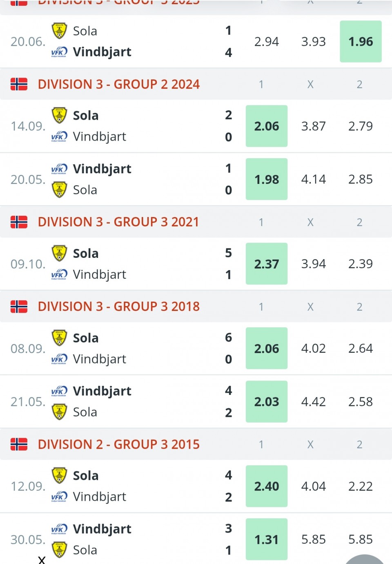Click the Norway flag beside Division 3 Group 3 2018
The height and width of the screenshot is (564, 392).
[19, 307]
